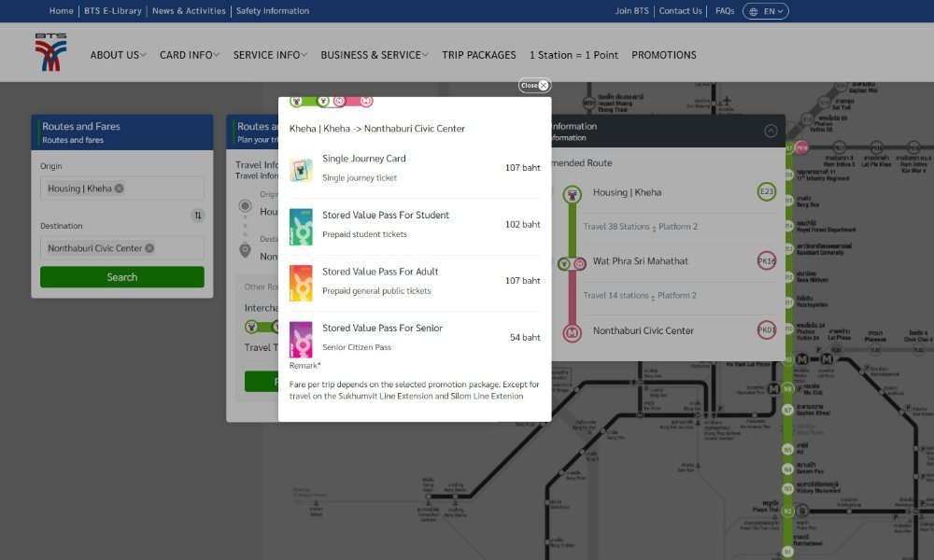Click the Wat Phra Sri Mahathat interchange icon
Viewport: 934px width, 560px height.
[572, 263]
